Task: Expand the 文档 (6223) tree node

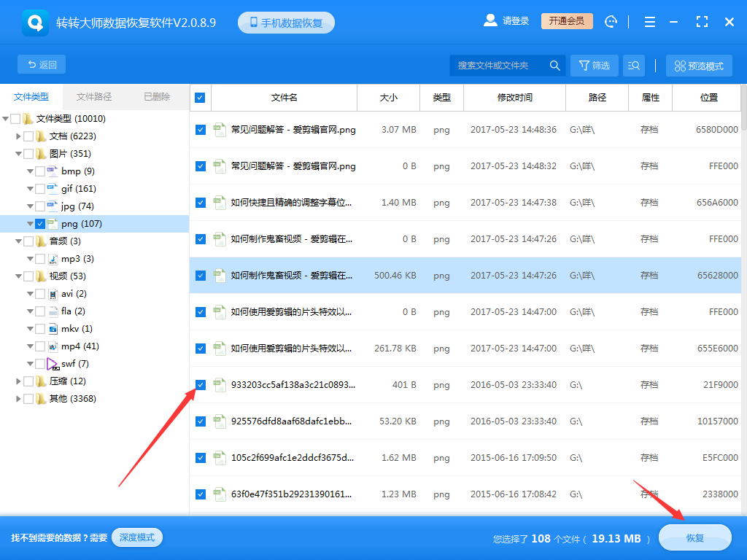Action: (x=18, y=136)
